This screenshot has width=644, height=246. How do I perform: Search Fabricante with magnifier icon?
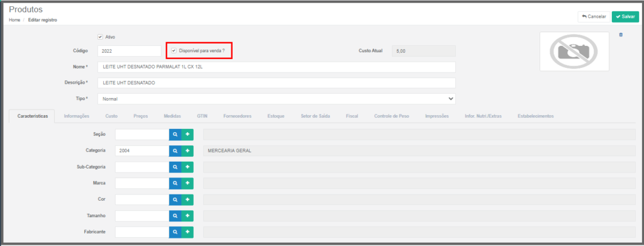click(175, 232)
